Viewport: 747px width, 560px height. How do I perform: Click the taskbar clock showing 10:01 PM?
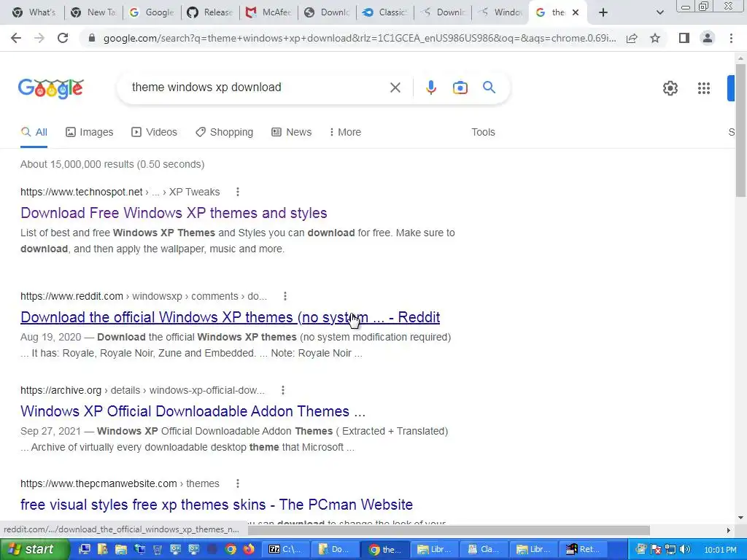tap(720, 550)
